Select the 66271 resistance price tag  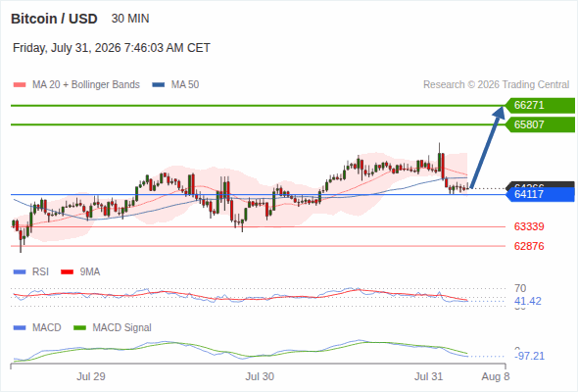pyautogui.click(x=540, y=106)
